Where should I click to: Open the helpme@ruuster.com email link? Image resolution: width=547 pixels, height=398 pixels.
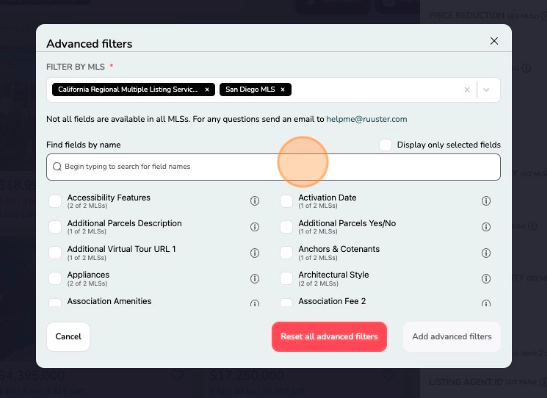pyautogui.click(x=367, y=119)
